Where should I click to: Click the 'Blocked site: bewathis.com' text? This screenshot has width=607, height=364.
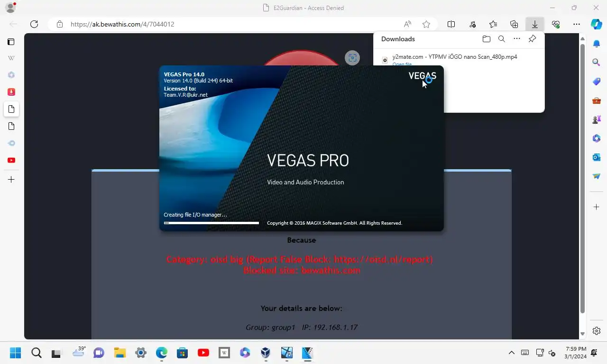302,271
